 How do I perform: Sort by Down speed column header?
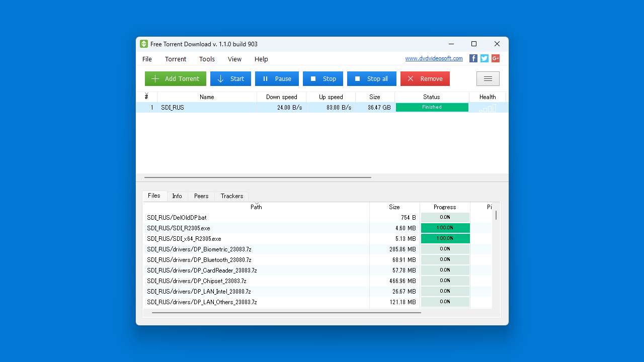tap(282, 97)
